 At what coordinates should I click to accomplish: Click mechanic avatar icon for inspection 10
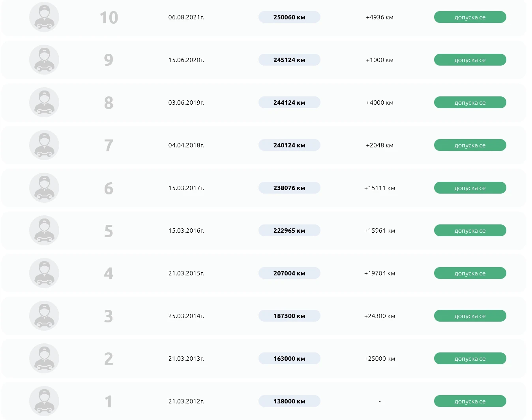(x=44, y=17)
